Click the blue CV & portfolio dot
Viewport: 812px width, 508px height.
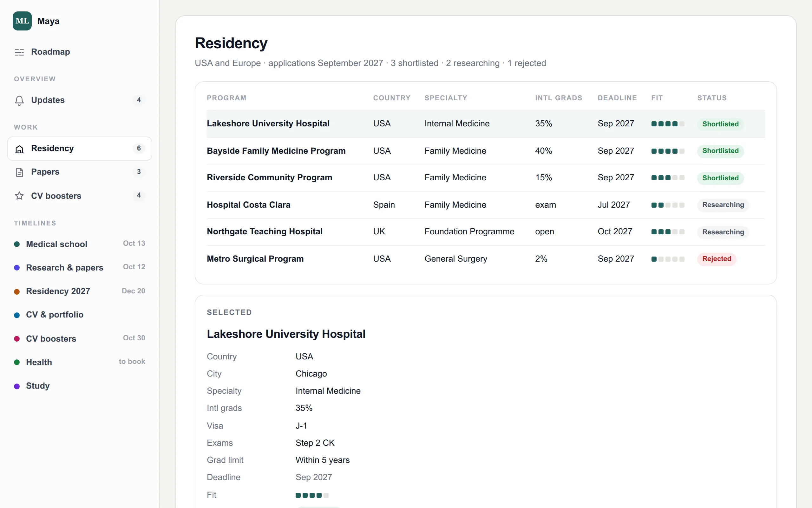tap(17, 315)
